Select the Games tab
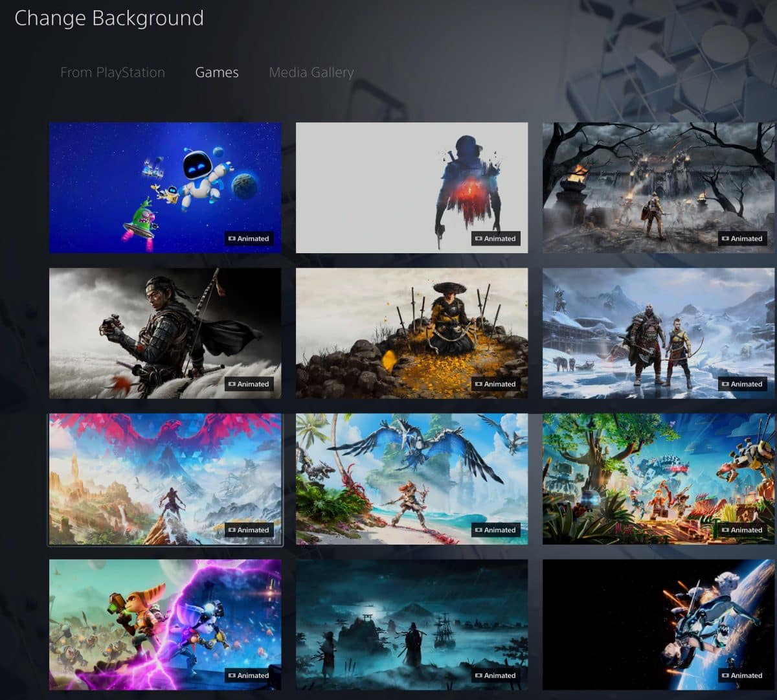The image size is (777, 700). point(217,73)
